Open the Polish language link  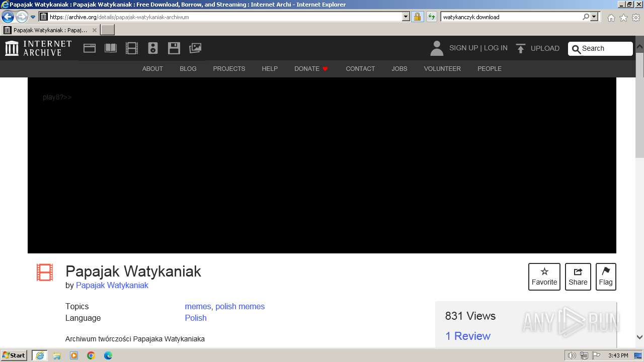click(196, 318)
